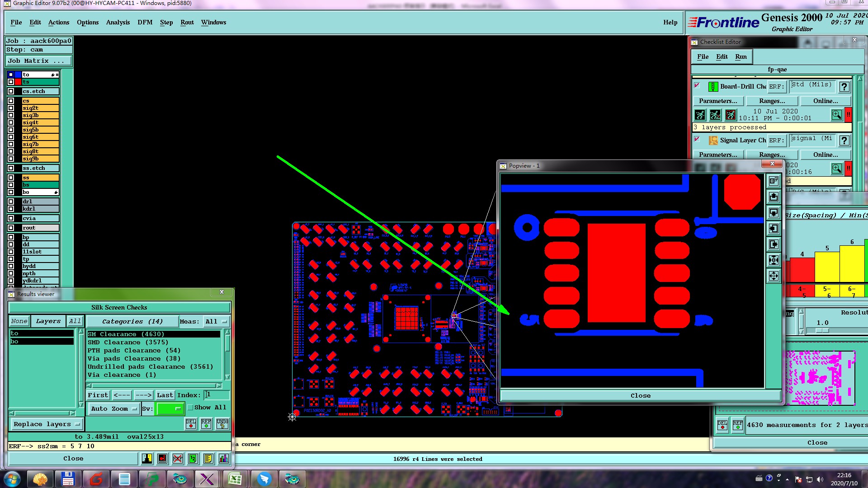The height and width of the screenshot is (488, 868).
Task: Enable the Show All checkbox
Action: [x=191, y=408]
